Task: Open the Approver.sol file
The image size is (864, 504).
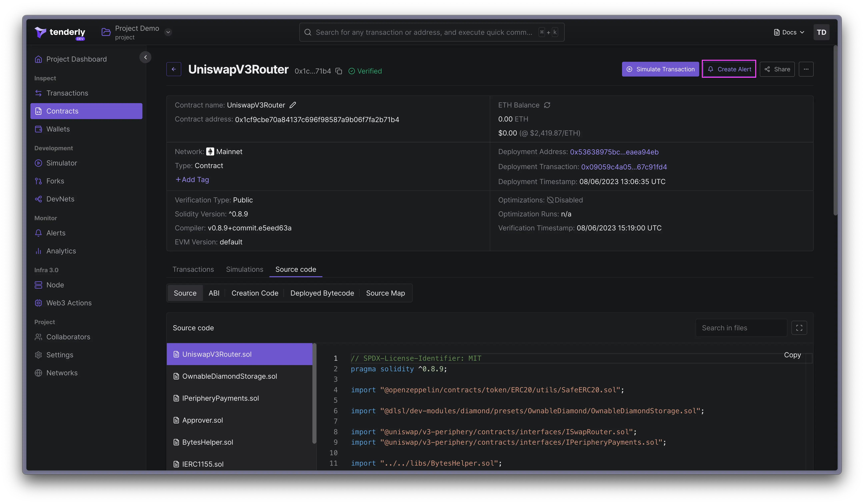Action: pos(239,420)
